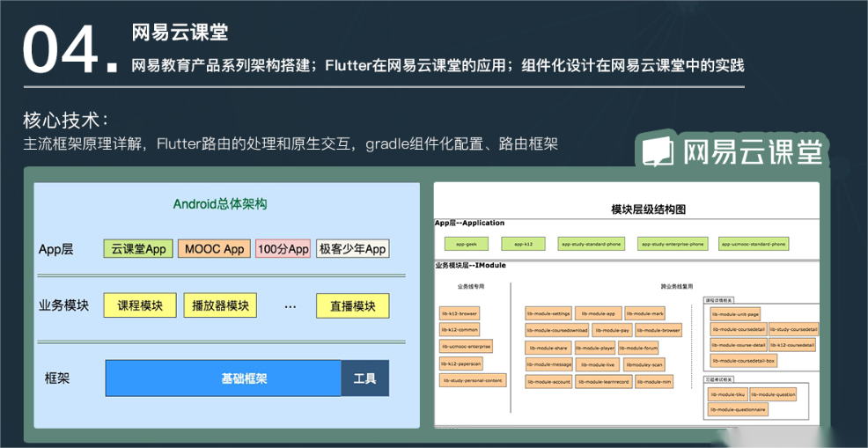Click the blue 基础框架 bar

223,378
